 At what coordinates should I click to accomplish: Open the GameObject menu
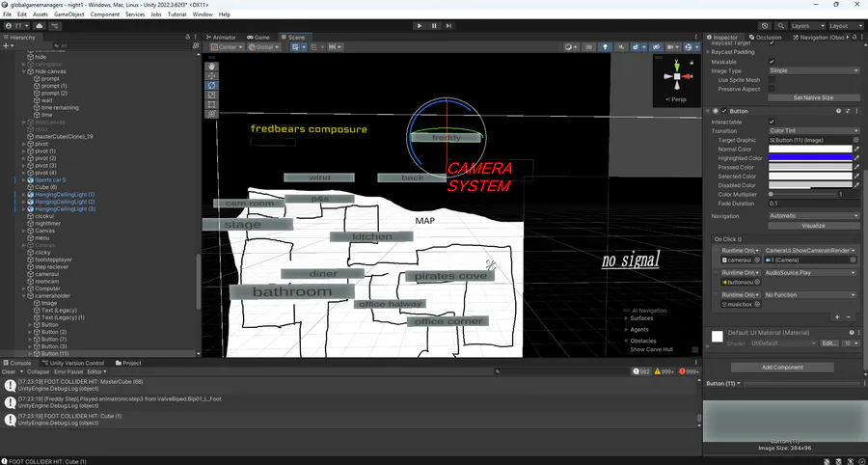click(x=68, y=14)
